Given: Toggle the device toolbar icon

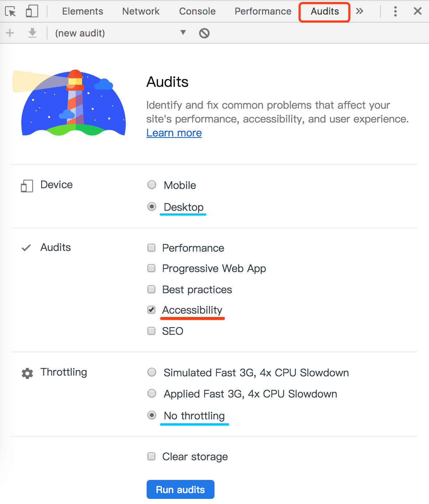Looking at the screenshot, I should pyautogui.click(x=32, y=11).
